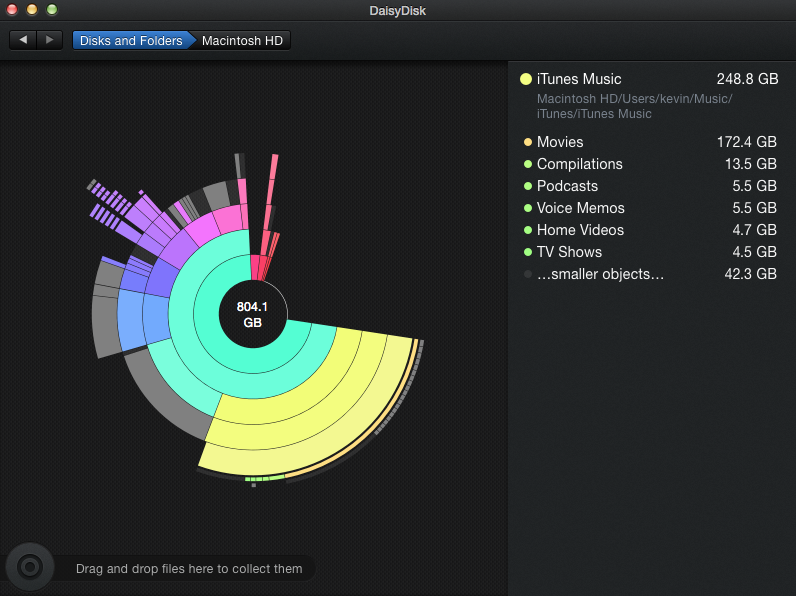Click the yellow iTunes Music dot
This screenshot has width=796, height=596.
click(526, 79)
